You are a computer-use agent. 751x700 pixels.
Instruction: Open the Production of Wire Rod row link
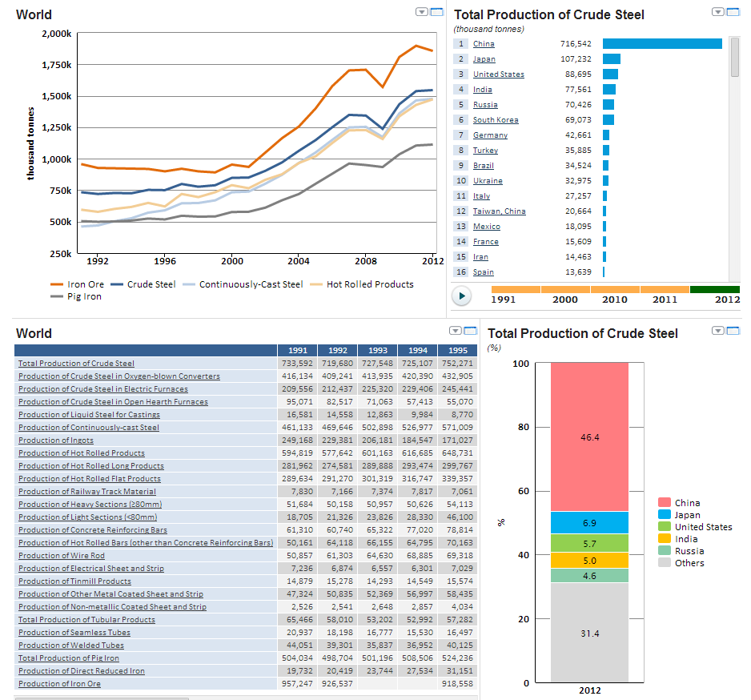(x=62, y=556)
